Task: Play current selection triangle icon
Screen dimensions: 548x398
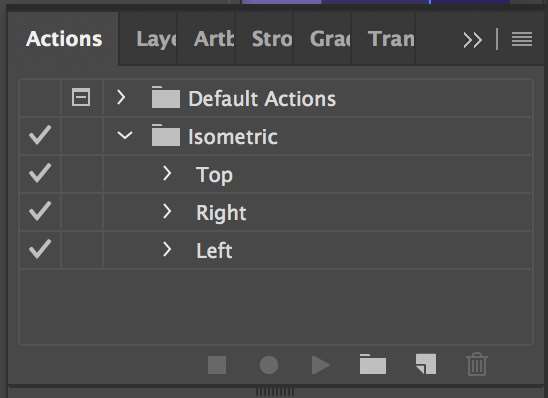Action: coord(320,365)
